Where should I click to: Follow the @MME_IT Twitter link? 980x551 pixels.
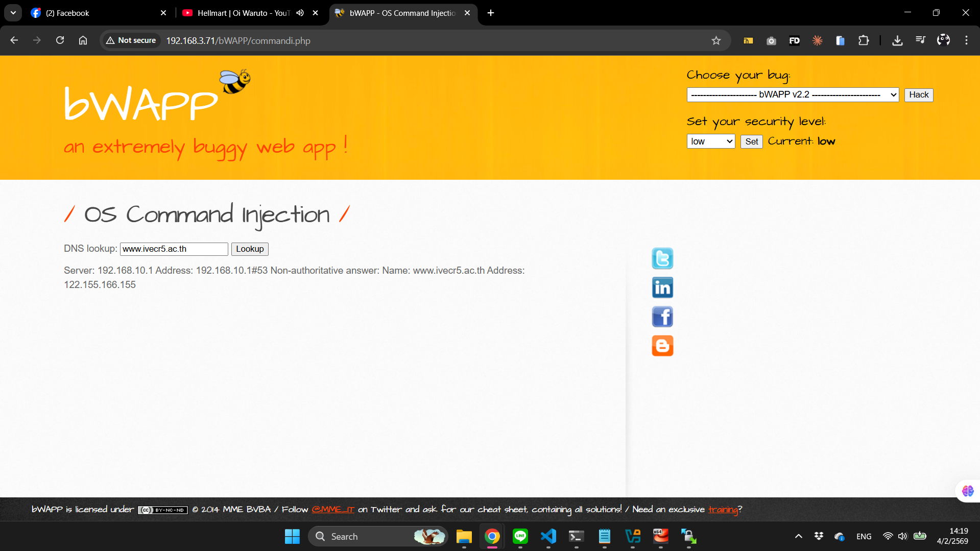tap(332, 510)
